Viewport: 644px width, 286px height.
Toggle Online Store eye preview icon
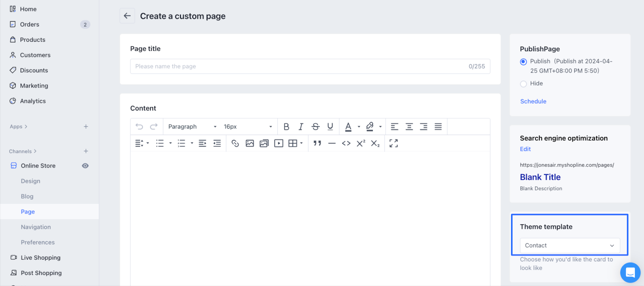coord(85,166)
